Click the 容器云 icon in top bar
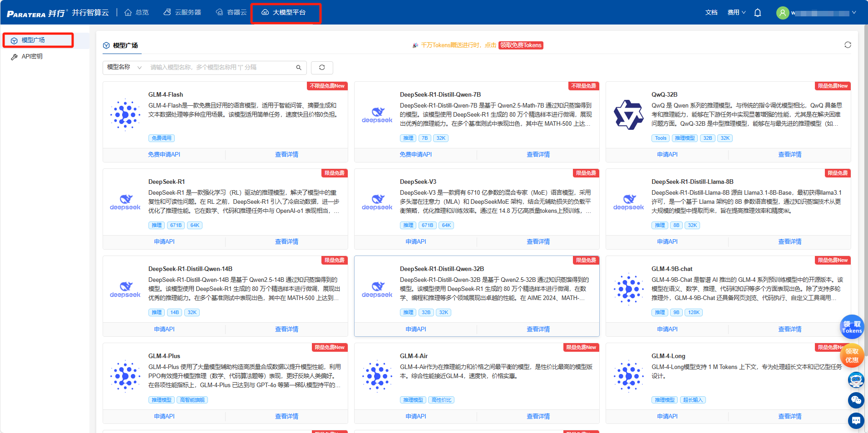Image resolution: width=868 pixels, height=433 pixels. tap(219, 12)
